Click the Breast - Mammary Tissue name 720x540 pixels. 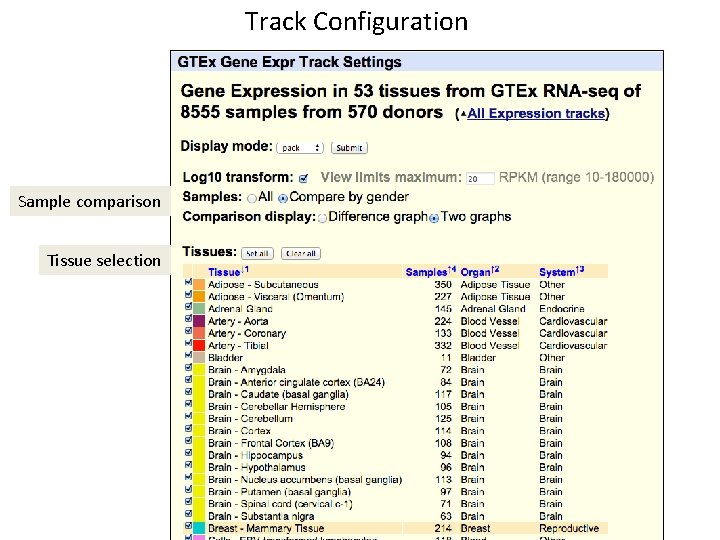pyautogui.click(x=266, y=529)
